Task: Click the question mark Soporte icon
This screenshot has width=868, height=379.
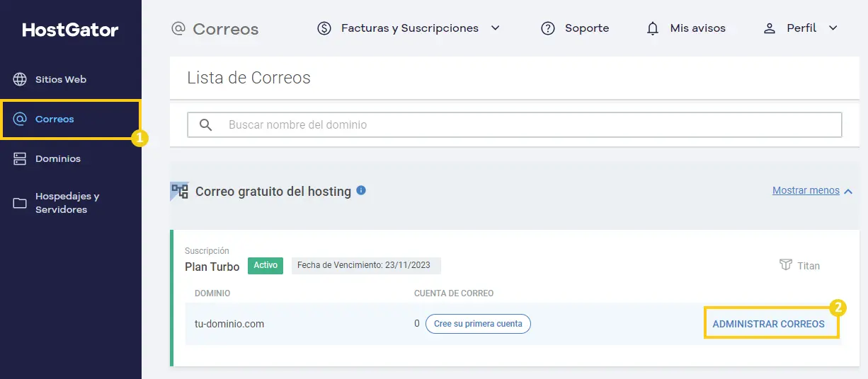Action: point(547,28)
